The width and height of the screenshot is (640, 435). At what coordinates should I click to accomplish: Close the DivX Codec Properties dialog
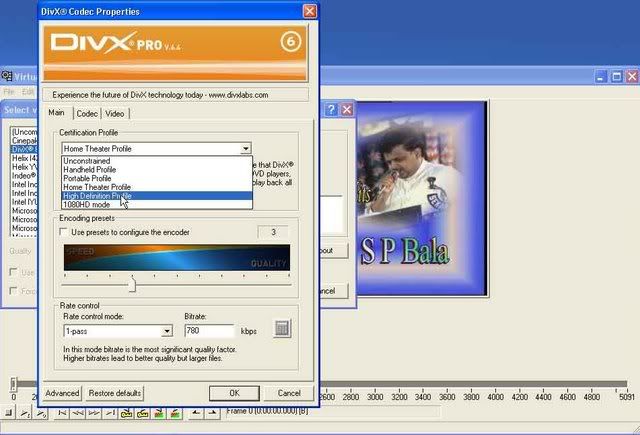(x=309, y=11)
